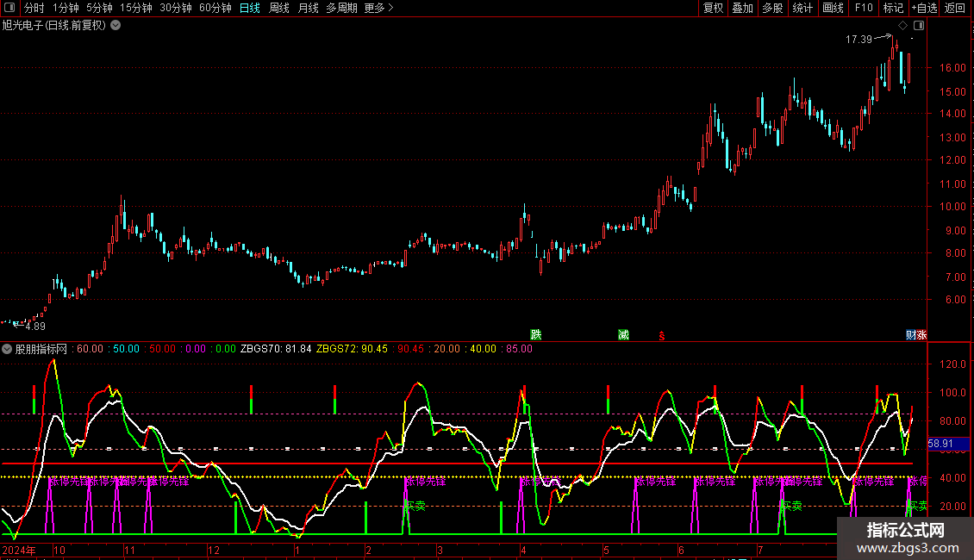Select the 1分钟 period tab
This screenshot has width=974, height=560.
coord(66,8)
